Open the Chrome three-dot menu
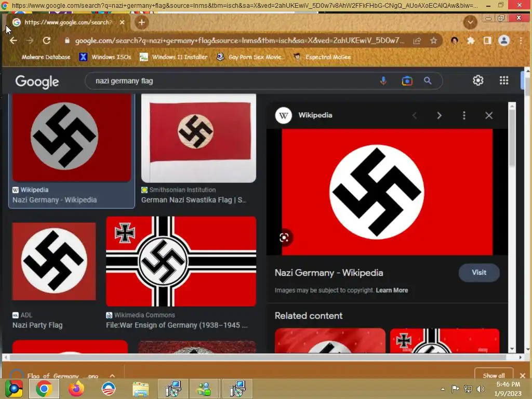Image resolution: width=532 pixels, height=399 pixels. 521,41
